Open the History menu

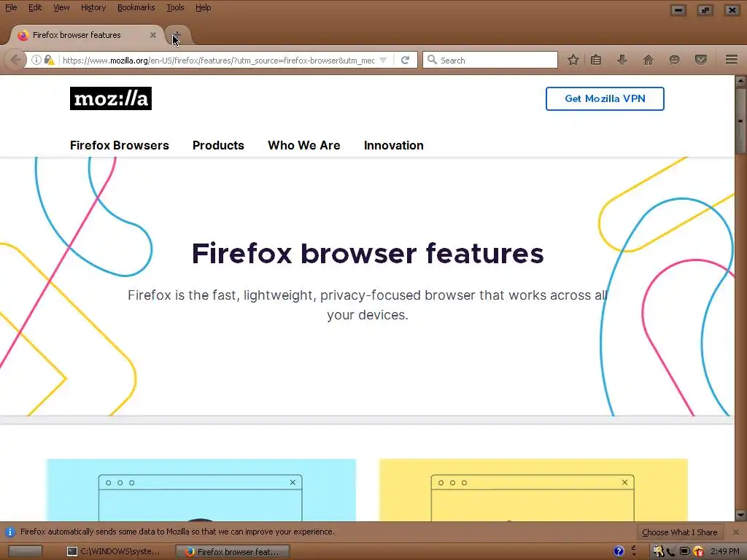pos(93,7)
